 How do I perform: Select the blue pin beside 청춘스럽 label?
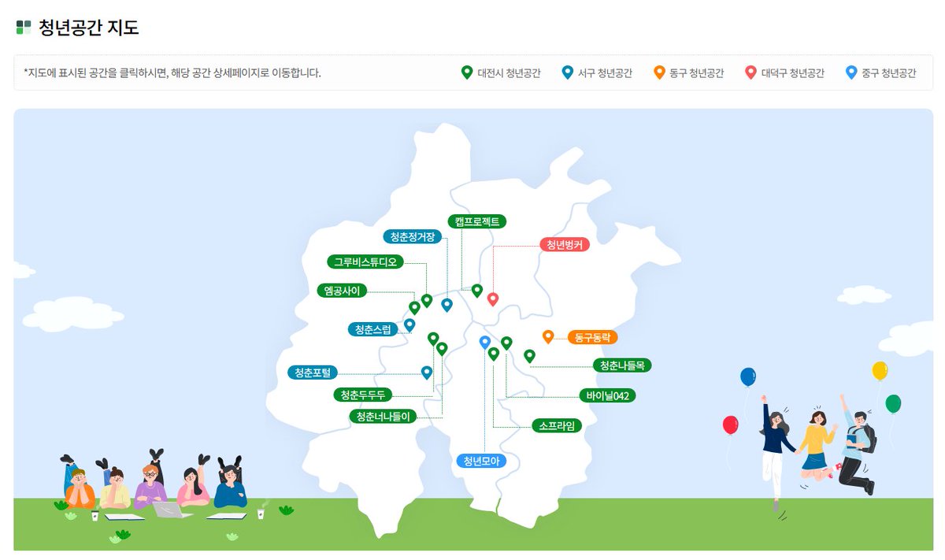point(409,325)
